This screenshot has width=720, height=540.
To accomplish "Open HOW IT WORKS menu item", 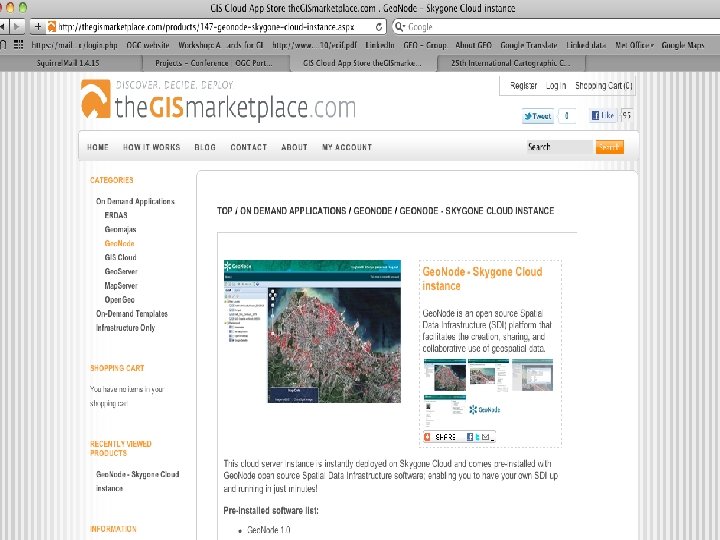I will coord(152,147).
